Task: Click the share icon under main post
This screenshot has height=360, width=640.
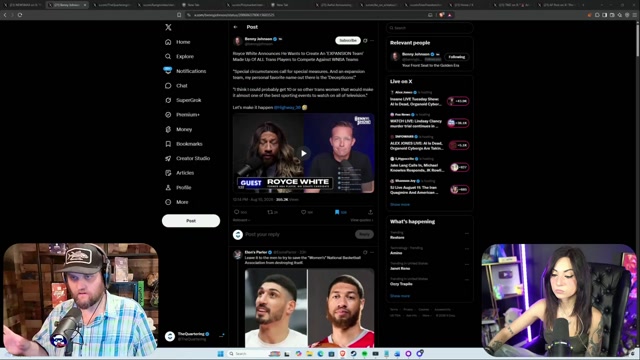Action: tap(370, 212)
